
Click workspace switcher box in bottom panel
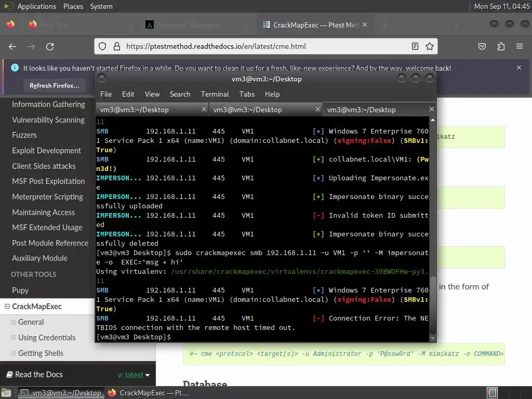click(493, 393)
